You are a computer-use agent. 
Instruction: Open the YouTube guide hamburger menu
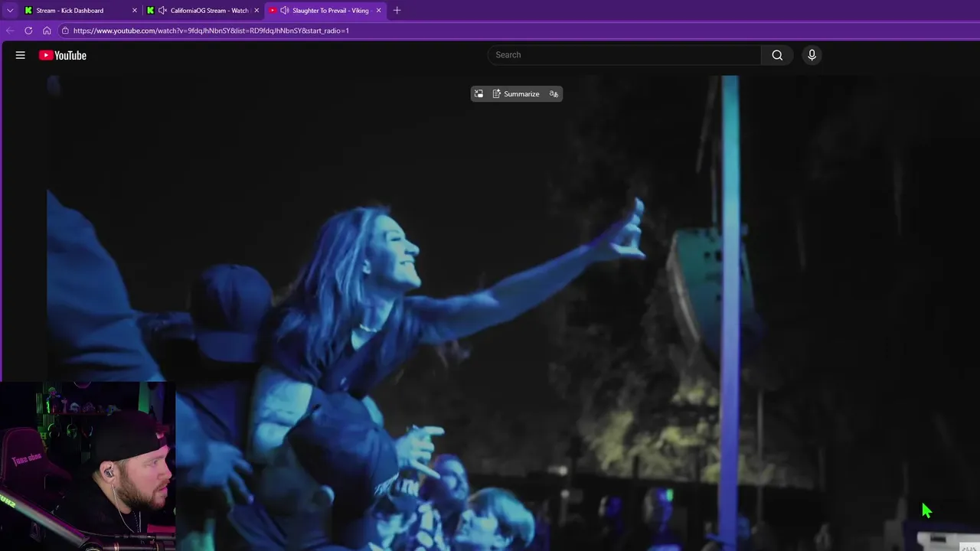pos(21,55)
